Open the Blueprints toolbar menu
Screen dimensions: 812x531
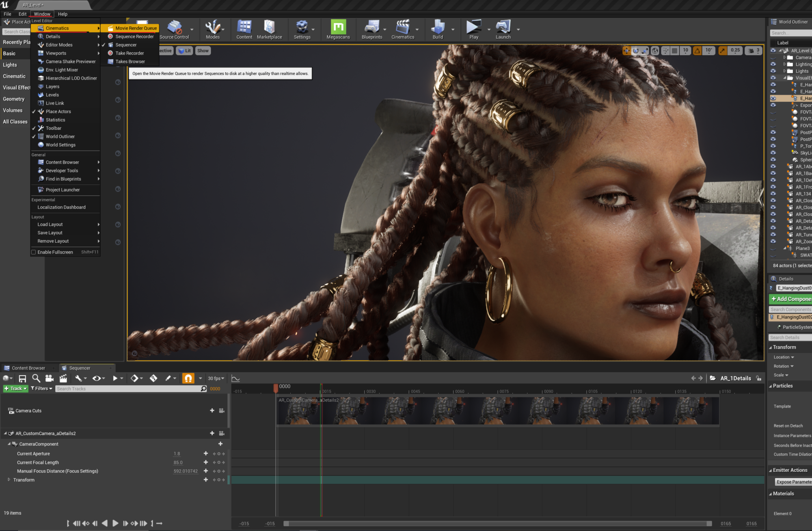[x=372, y=29]
